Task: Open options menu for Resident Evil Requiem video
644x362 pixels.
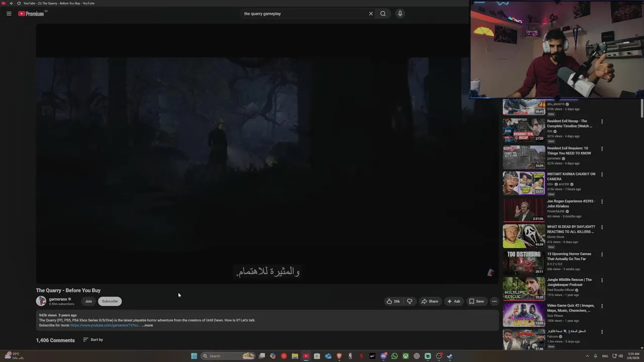Action: point(602,148)
